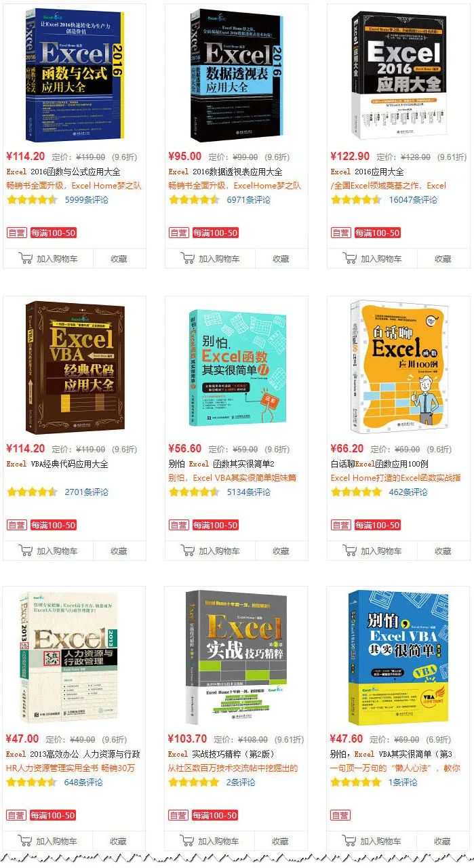Viewport: 474px width, 868px height.
Task: Click cart icon under Excel VBA经典代码应用大全
Action: (26, 551)
